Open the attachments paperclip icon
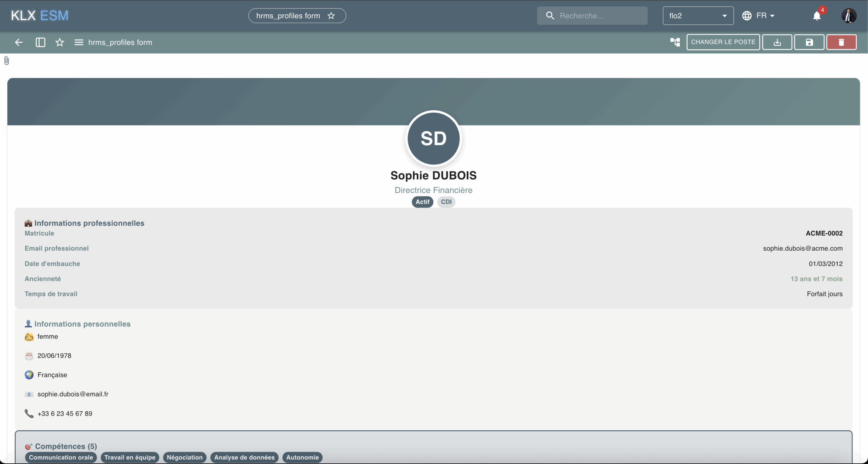868x464 pixels. tap(6, 61)
